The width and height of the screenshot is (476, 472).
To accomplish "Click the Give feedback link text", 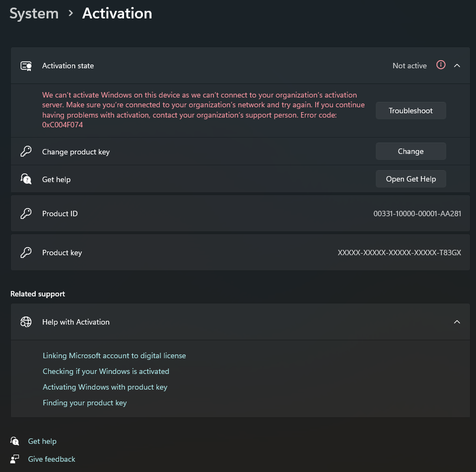I will click(x=51, y=459).
